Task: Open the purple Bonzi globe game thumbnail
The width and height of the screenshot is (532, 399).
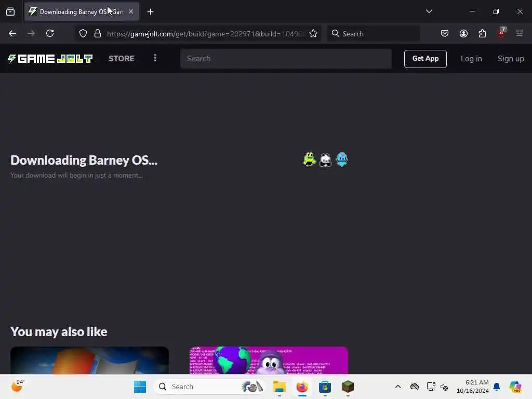Action: coord(269,361)
